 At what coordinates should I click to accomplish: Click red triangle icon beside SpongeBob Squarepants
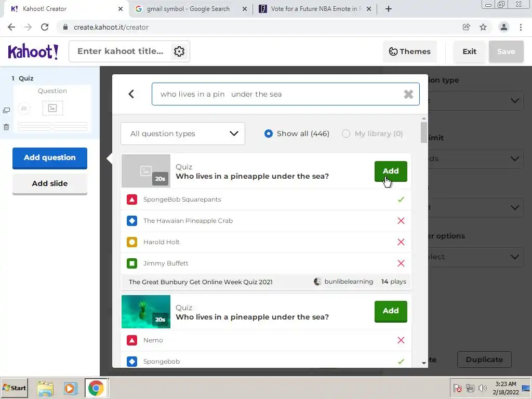(x=132, y=199)
